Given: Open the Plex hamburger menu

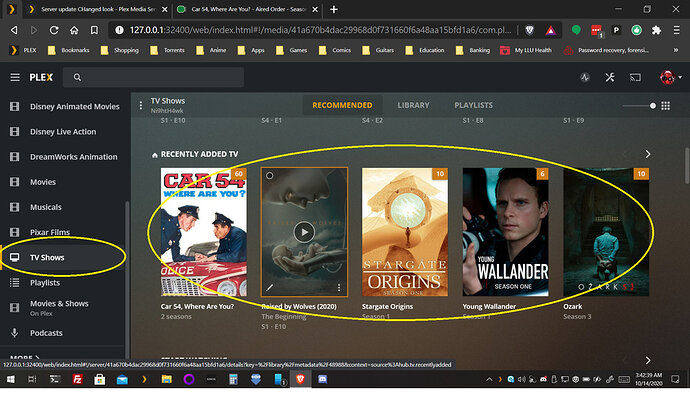Looking at the screenshot, I should (x=15, y=77).
